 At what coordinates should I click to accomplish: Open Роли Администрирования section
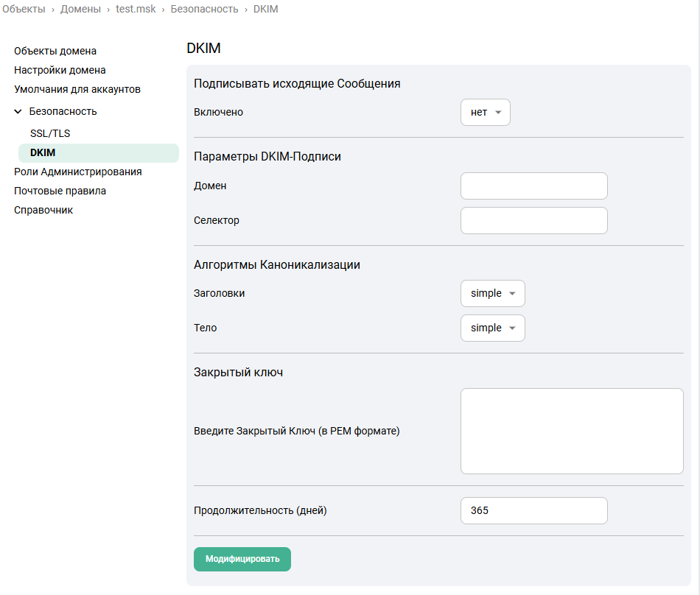pyautogui.click(x=78, y=172)
